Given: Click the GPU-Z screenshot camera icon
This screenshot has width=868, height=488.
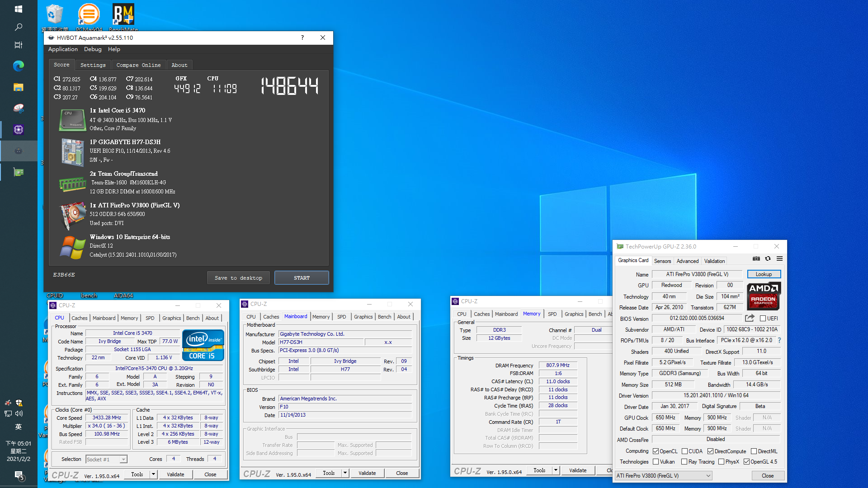Looking at the screenshot, I should (x=756, y=259).
